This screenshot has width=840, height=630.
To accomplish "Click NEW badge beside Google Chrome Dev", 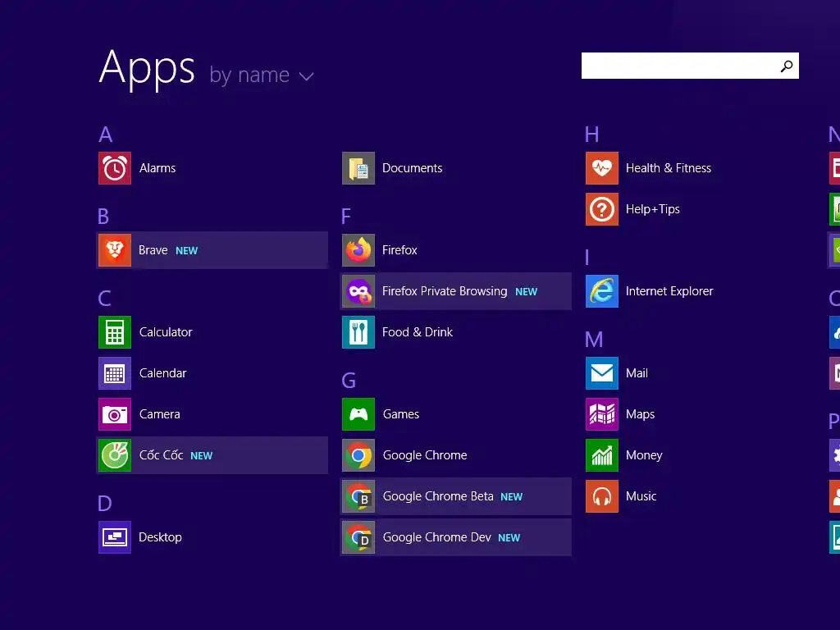I will (x=509, y=538).
